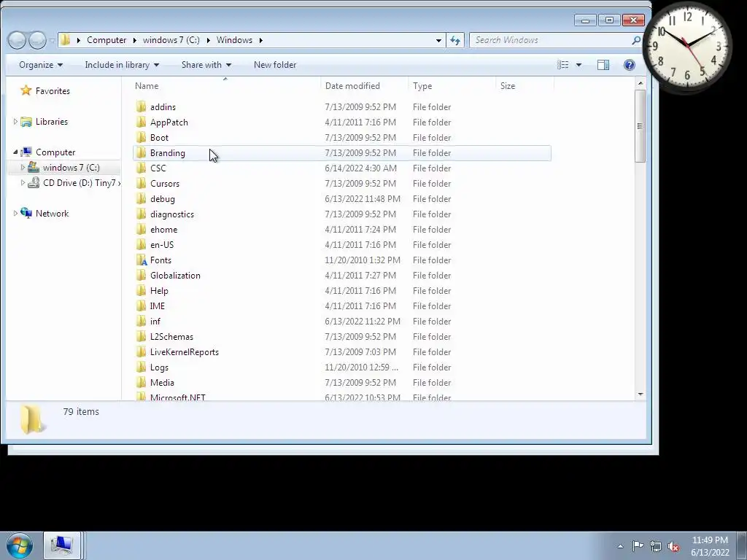Expand the CD Drive (D:) tree node
Image resolution: width=747 pixels, height=560 pixels.
pos(23,182)
